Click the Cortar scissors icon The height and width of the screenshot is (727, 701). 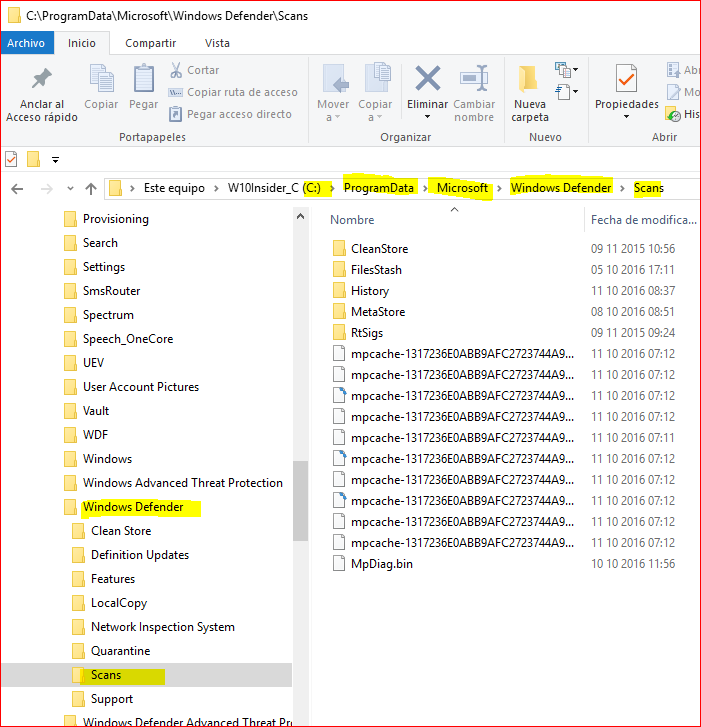(x=176, y=70)
